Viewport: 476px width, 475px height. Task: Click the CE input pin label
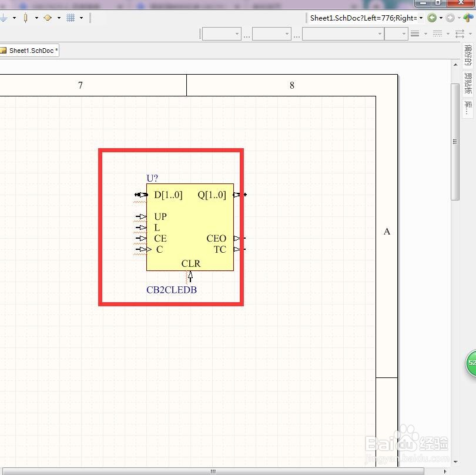[x=160, y=239]
